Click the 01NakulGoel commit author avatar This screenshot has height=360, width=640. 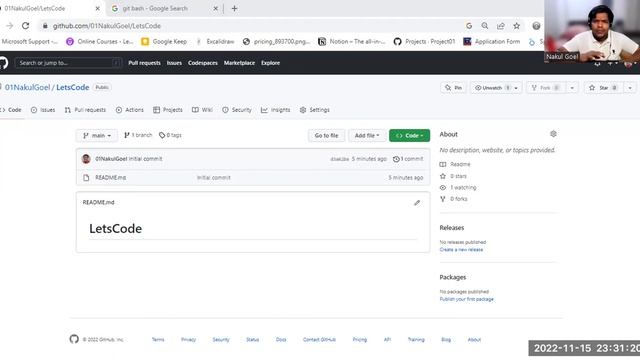coord(86,159)
